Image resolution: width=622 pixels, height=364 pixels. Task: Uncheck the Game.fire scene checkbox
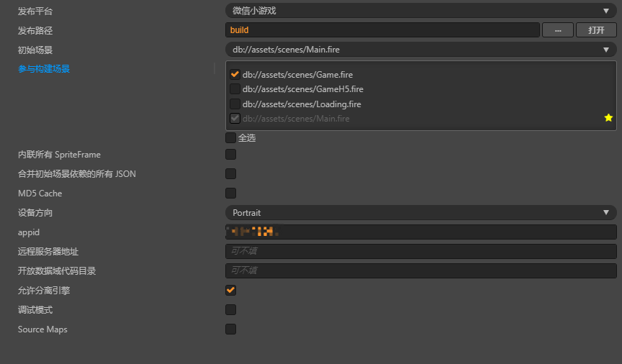coord(235,74)
